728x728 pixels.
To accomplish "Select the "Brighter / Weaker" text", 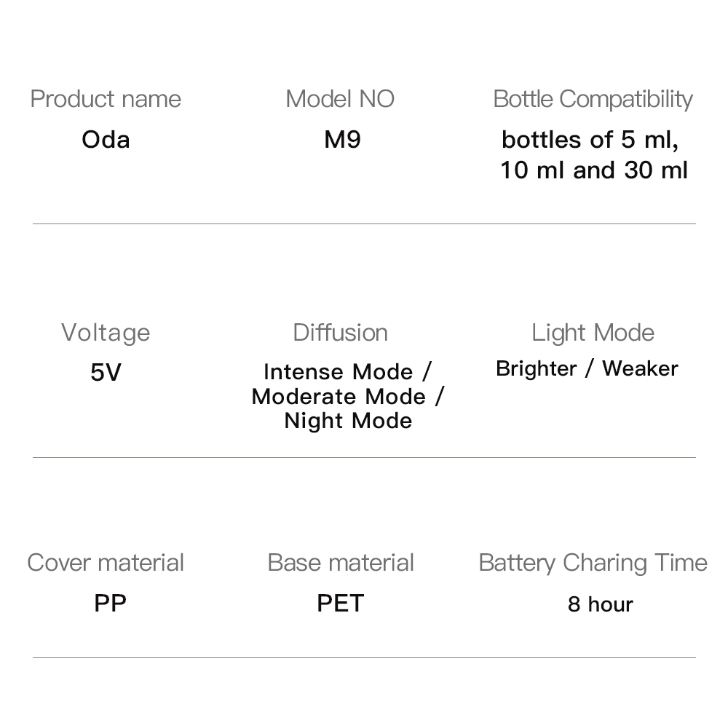I will click(586, 368).
